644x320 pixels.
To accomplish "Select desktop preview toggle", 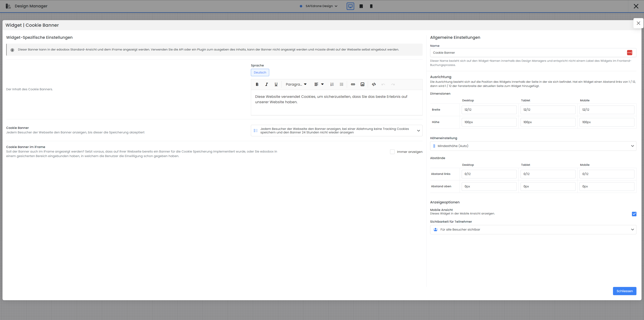I will tap(350, 6).
